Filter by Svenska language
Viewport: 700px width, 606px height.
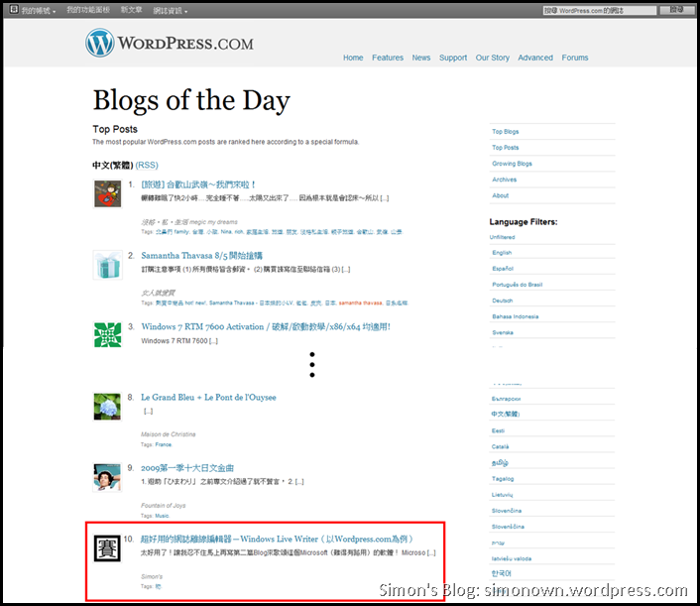(x=503, y=332)
